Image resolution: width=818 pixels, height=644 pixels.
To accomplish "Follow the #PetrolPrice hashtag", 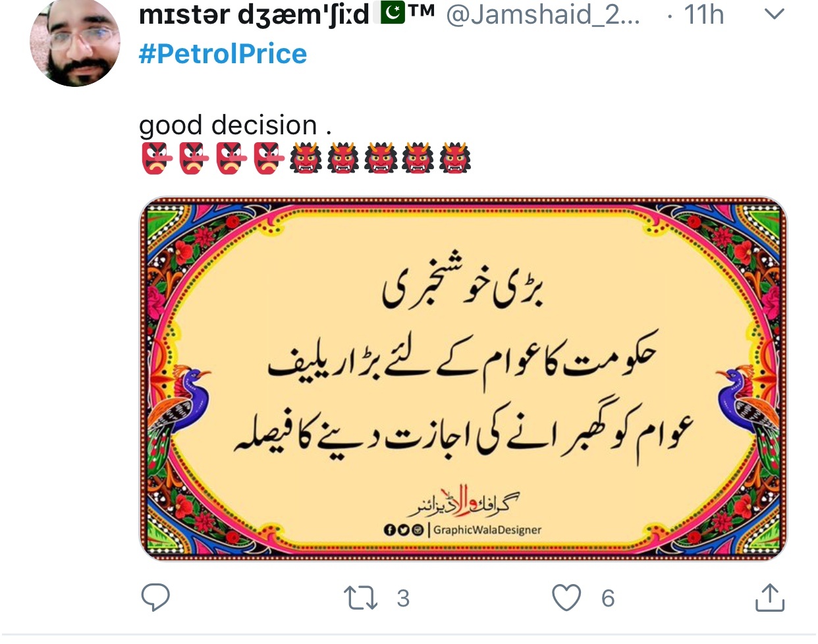I will click(x=223, y=53).
